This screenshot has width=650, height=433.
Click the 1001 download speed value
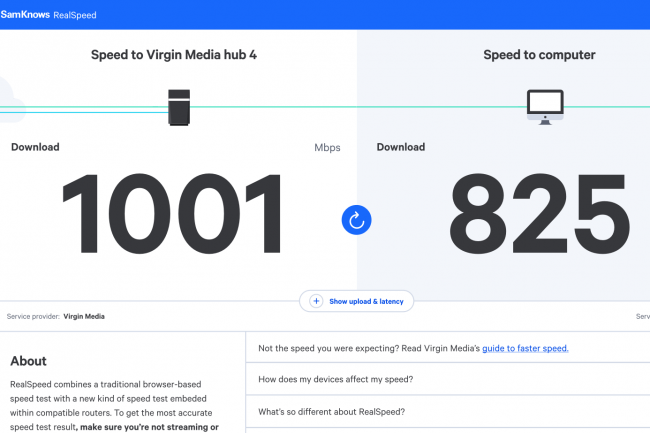(x=172, y=213)
